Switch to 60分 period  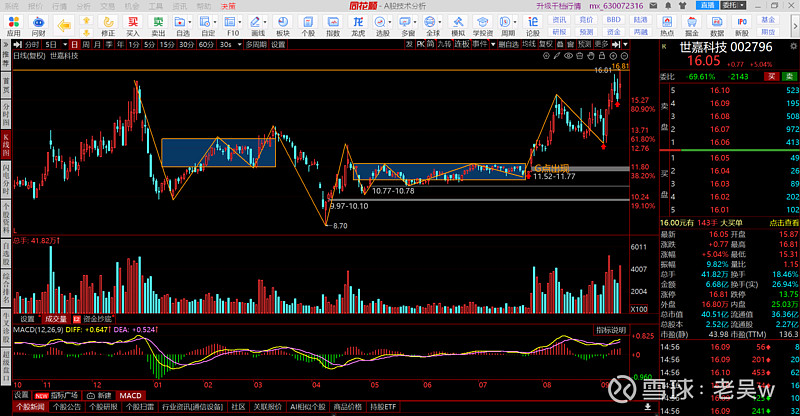click(x=206, y=44)
